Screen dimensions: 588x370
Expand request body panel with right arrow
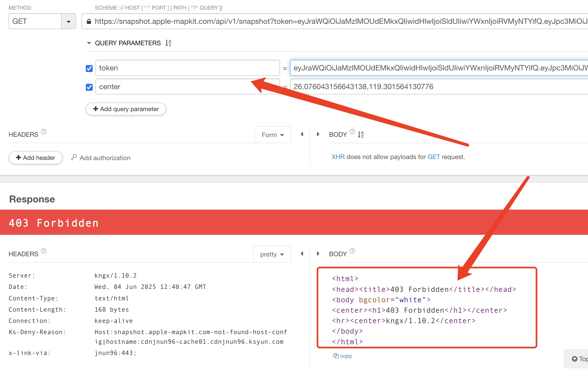[x=318, y=134]
